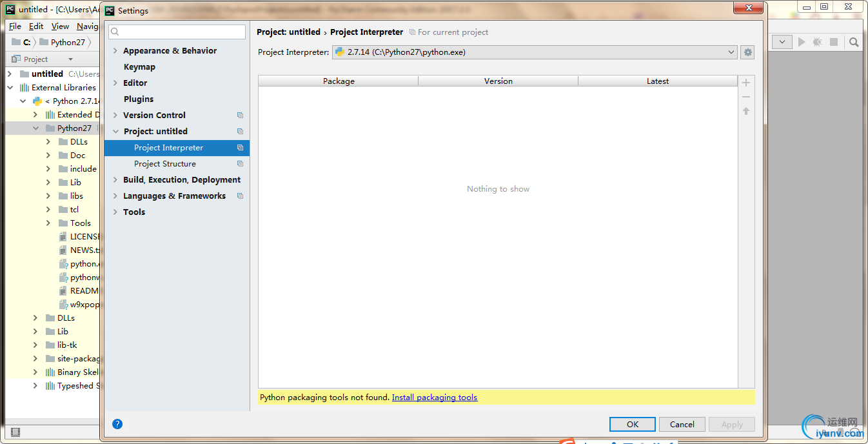Expand the Tools settings section

pos(115,212)
